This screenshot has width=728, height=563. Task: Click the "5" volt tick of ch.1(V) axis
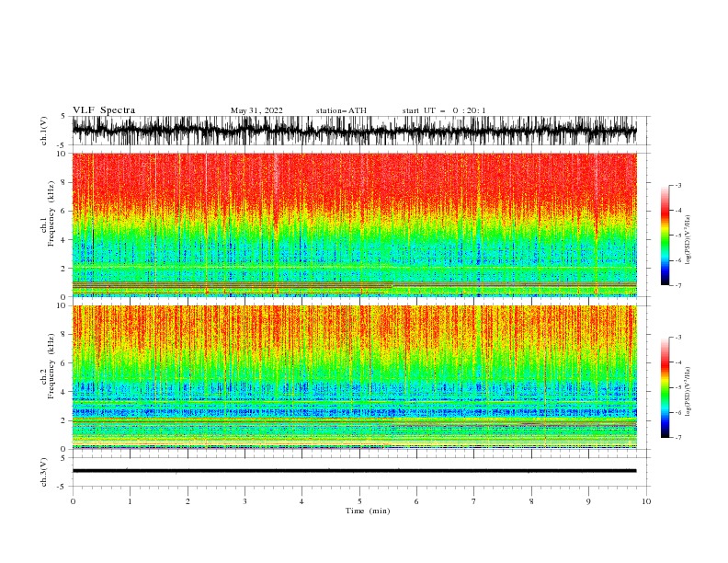(63, 116)
